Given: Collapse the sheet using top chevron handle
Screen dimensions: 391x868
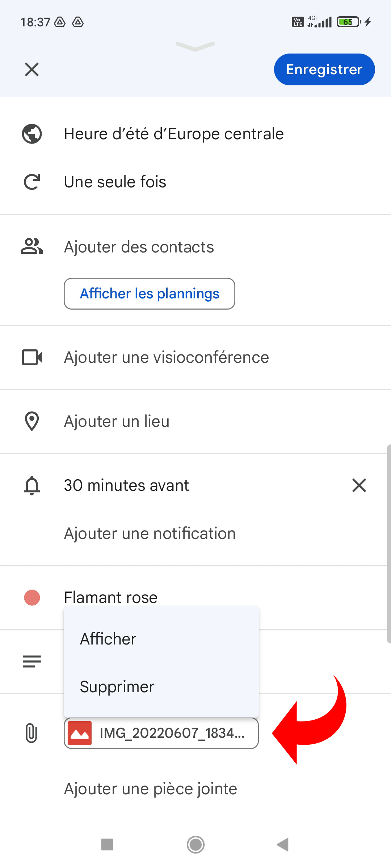Looking at the screenshot, I should [195, 46].
